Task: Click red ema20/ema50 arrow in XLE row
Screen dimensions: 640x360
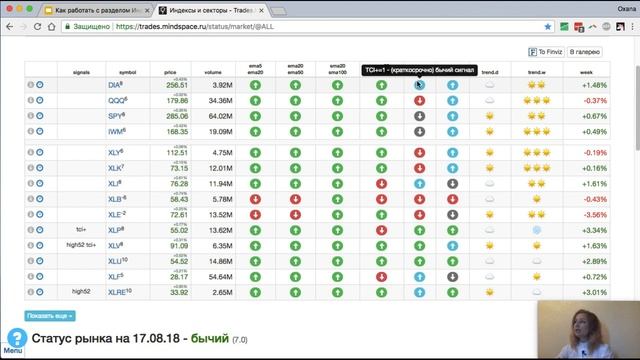Action: click(295, 215)
